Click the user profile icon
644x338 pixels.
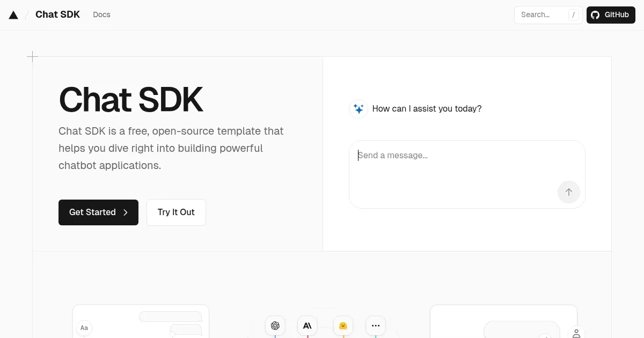click(576, 333)
